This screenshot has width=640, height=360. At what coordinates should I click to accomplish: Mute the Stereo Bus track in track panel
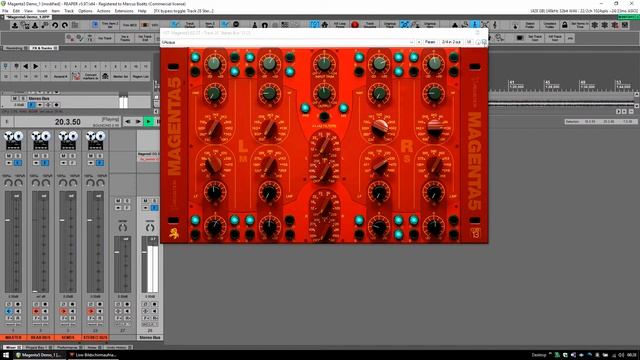click(15, 99)
